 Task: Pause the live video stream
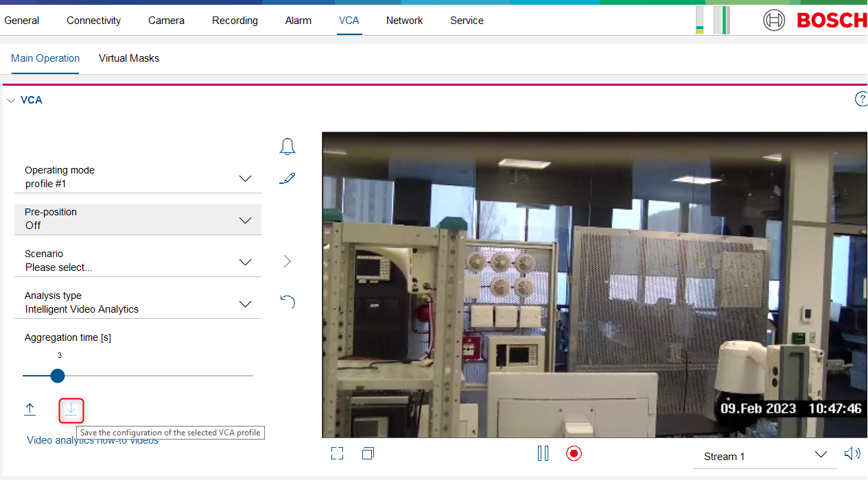coord(543,453)
